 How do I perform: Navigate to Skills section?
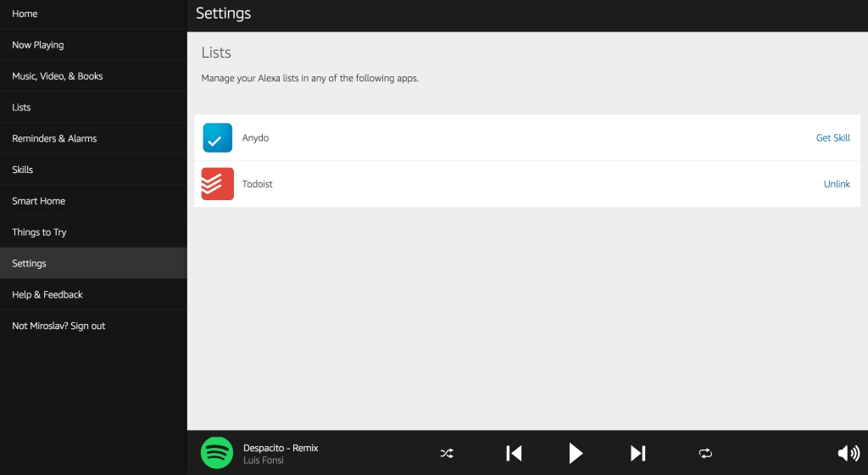coord(23,170)
